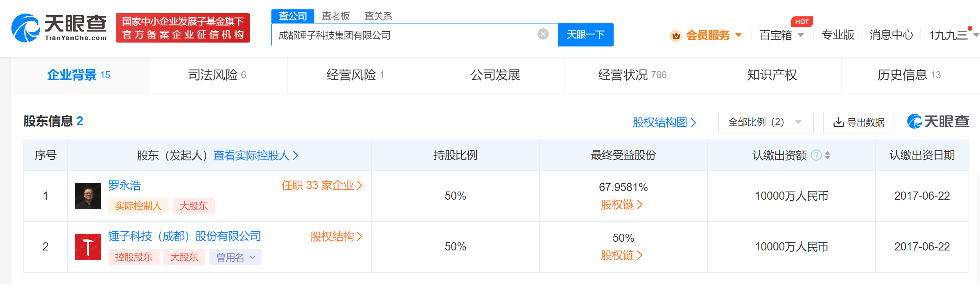
Task: Switch to the 司法风险 tab
Action: pos(217,75)
